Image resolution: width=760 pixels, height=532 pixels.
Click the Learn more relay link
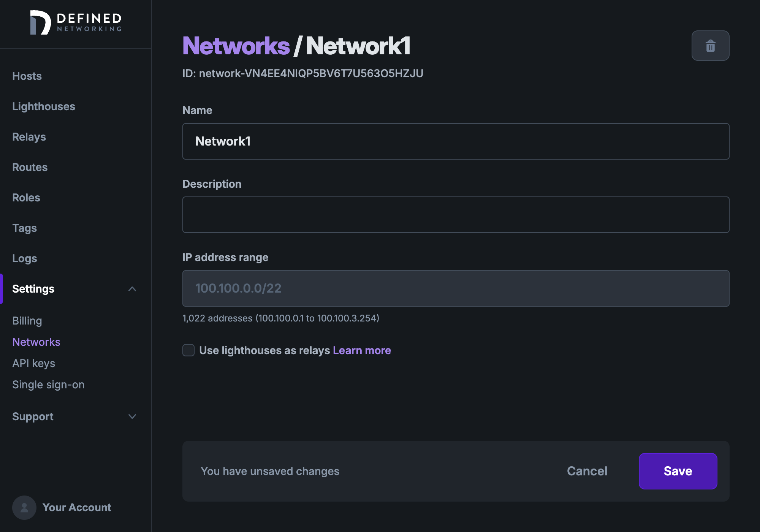pos(361,350)
